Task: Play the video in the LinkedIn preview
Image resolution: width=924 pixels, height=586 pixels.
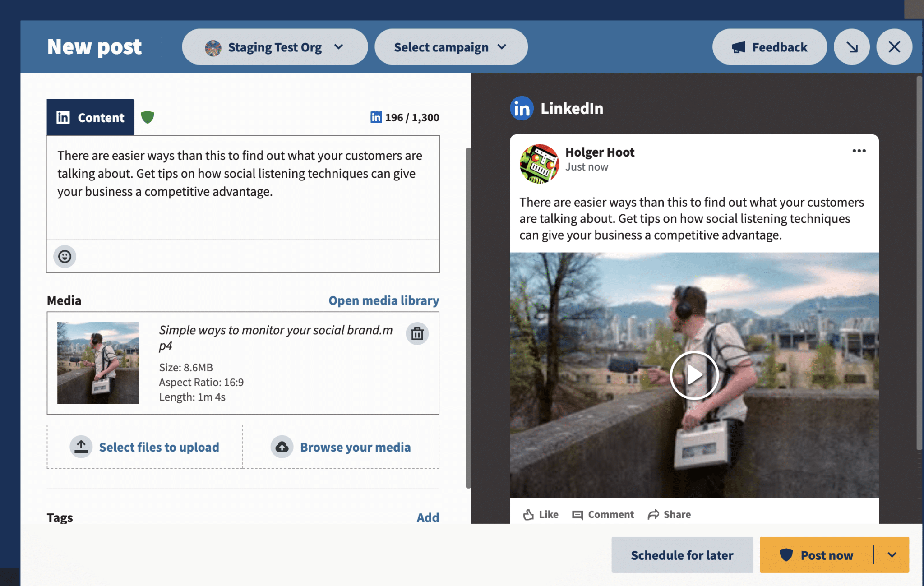Action: tap(694, 375)
